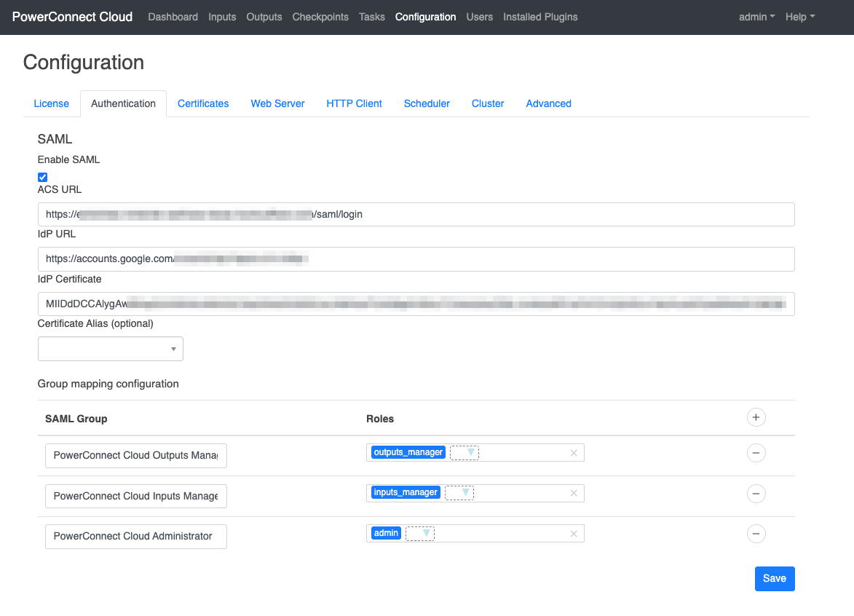
Task: Clear roles for the outputs_manager row
Action: tap(573, 453)
